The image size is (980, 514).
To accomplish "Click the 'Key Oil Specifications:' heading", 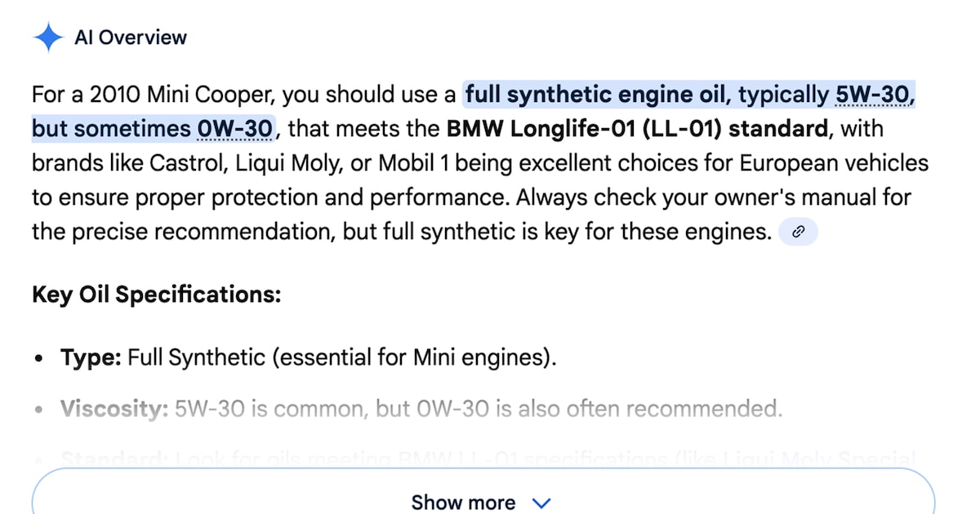I will pyautogui.click(x=156, y=295).
